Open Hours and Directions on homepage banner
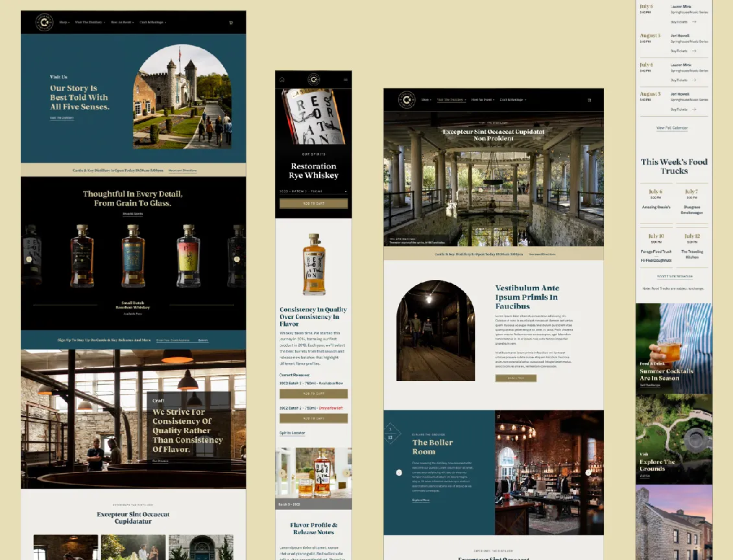This screenshot has width=733, height=560. coord(182,170)
